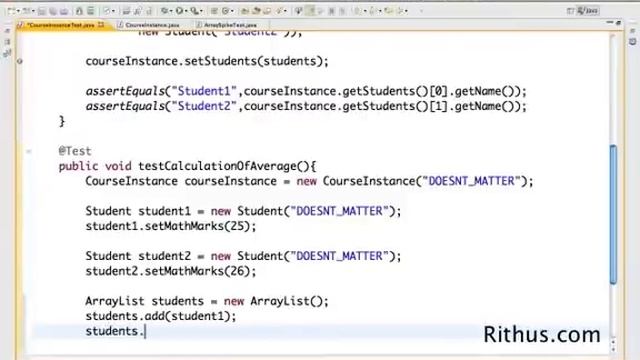The height and width of the screenshot is (360, 640).
Task: Click the Last Edit Location icon
Action: pos(389,11)
